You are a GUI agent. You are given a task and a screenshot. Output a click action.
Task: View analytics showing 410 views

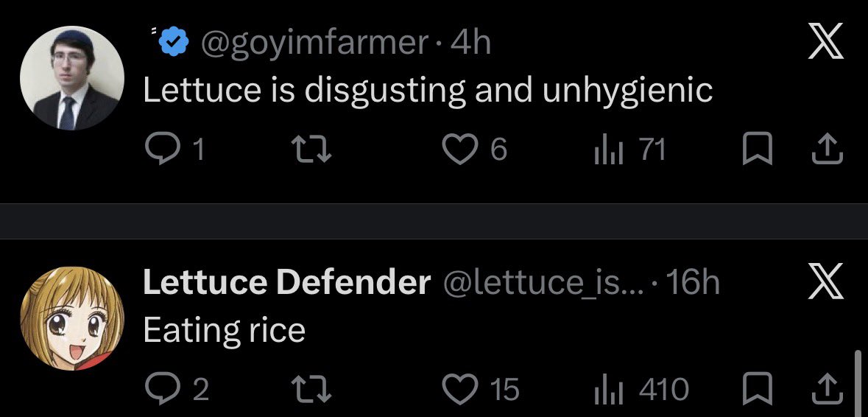[641, 389]
